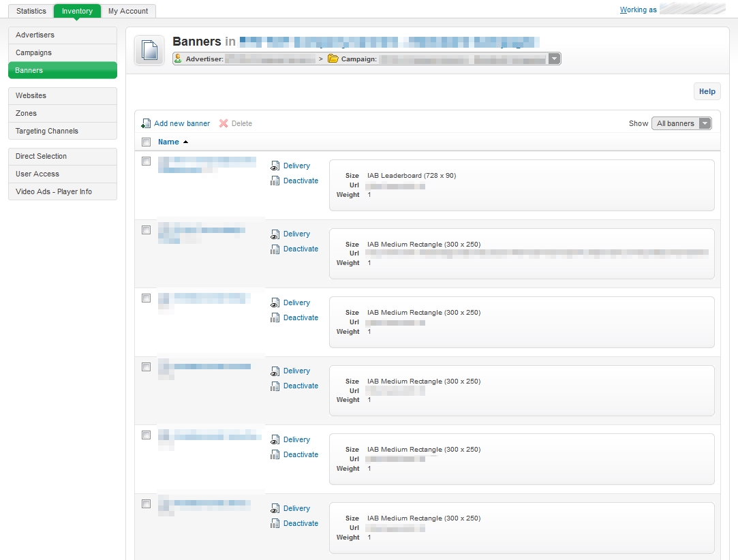Check the checkbox for the first banner row
The height and width of the screenshot is (560, 738).
tap(146, 161)
